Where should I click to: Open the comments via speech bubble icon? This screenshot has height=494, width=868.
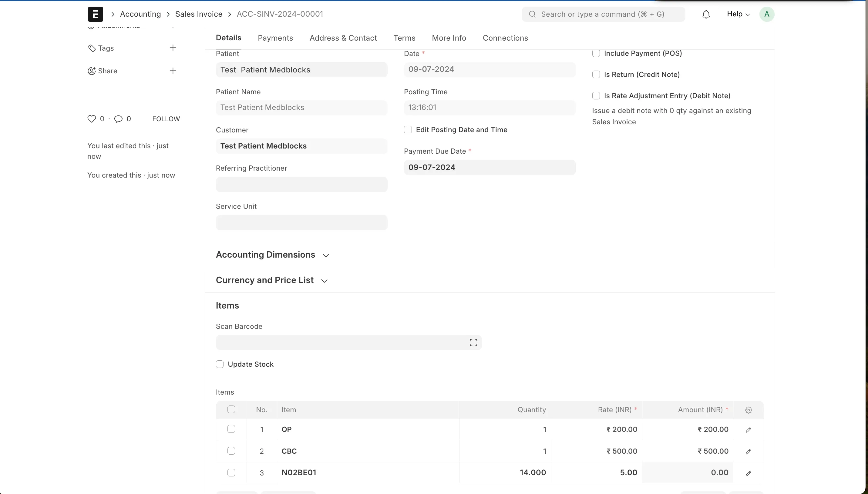[118, 118]
